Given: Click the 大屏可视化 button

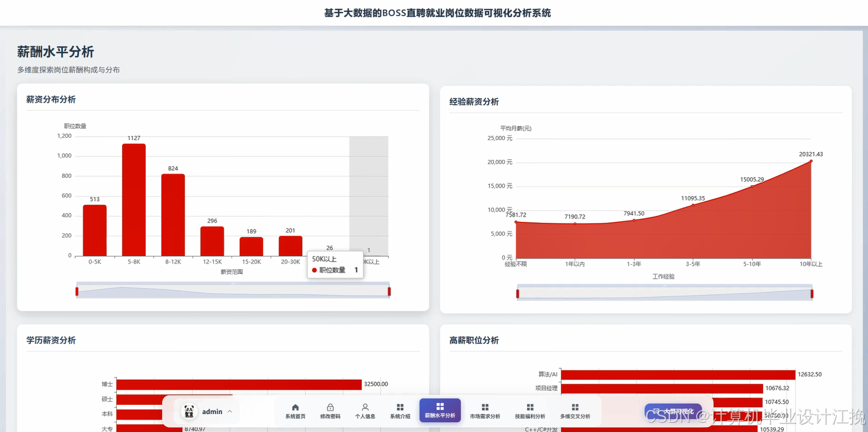Looking at the screenshot, I should pos(673,412).
